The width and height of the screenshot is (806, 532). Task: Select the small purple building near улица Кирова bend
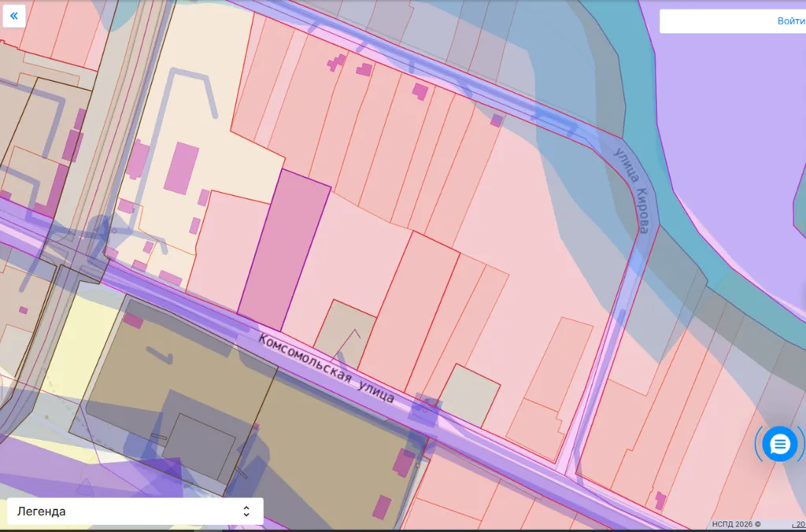point(497,120)
